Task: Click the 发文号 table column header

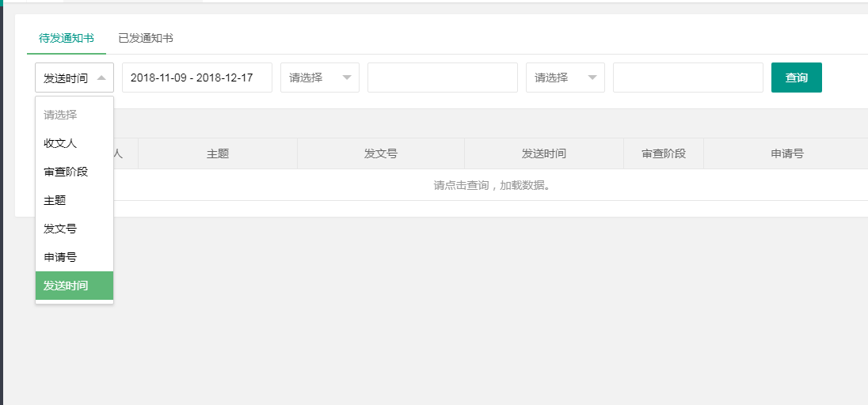Action: [x=380, y=153]
